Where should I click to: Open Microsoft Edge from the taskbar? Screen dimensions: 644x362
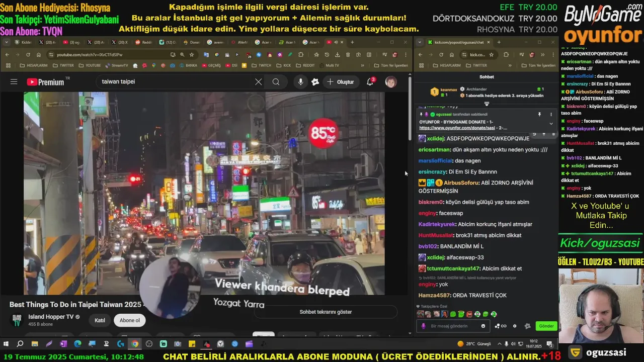pyautogui.click(x=77, y=344)
